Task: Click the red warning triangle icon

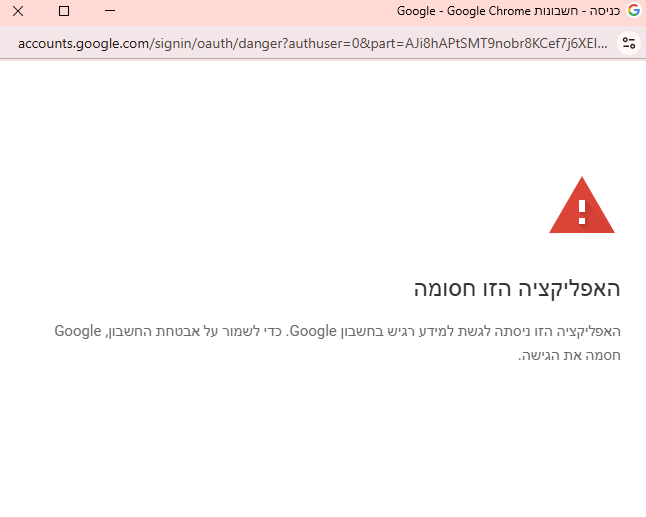Action: pyautogui.click(x=582, y=205)
